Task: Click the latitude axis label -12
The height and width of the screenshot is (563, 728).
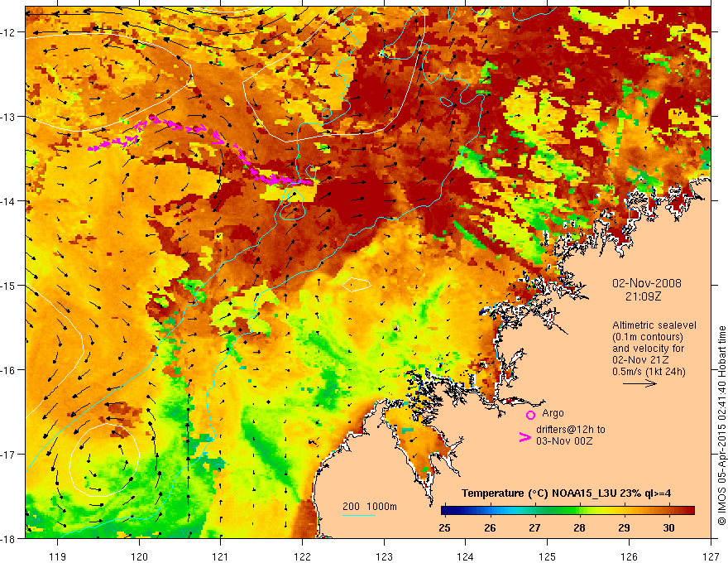Action: pyautogui.click(x=9, y=32)
